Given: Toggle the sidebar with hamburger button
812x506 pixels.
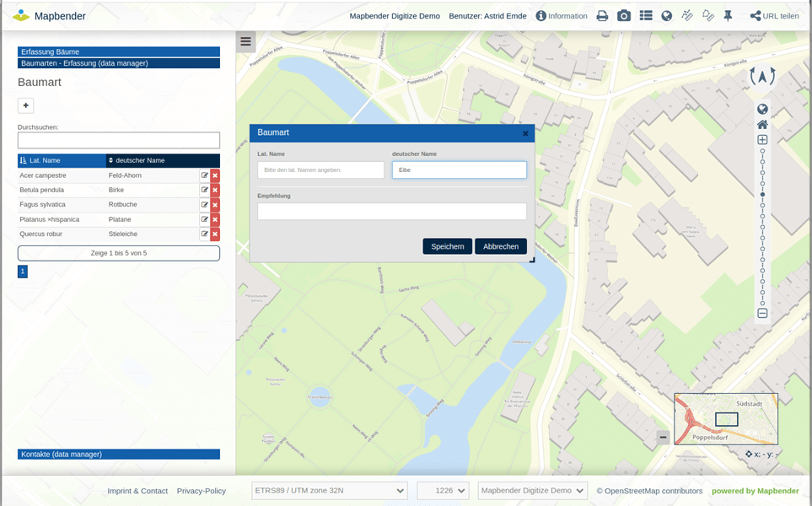Looking at the screenshot, I should pos(245,41).
